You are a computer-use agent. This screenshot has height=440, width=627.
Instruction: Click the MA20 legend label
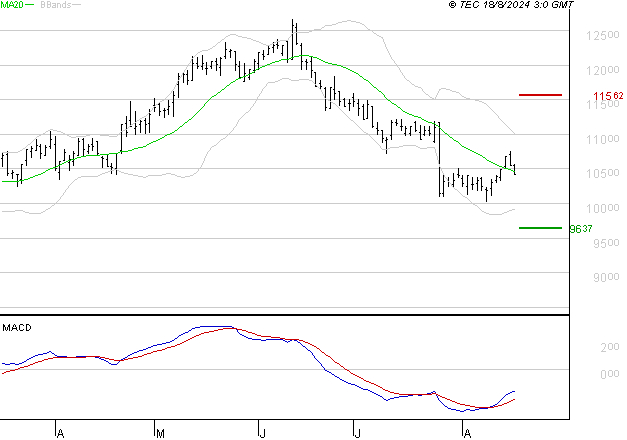tap(11, 5)
